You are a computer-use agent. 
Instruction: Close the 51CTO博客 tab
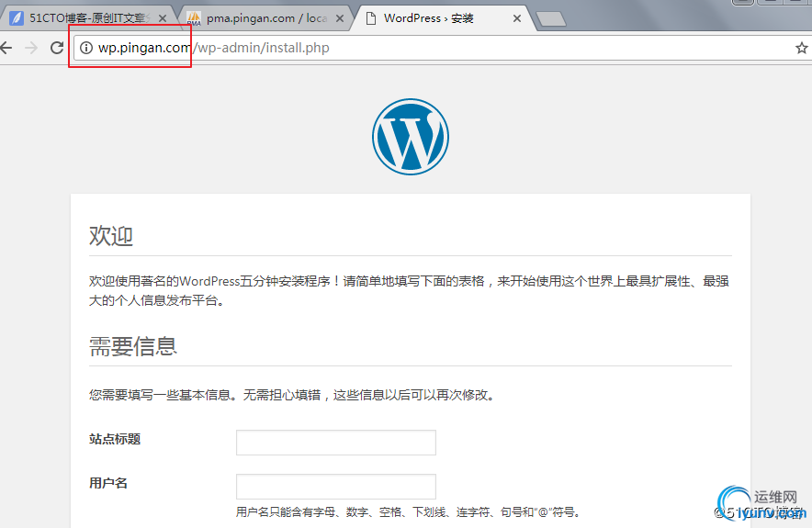[x=162, y=18]
